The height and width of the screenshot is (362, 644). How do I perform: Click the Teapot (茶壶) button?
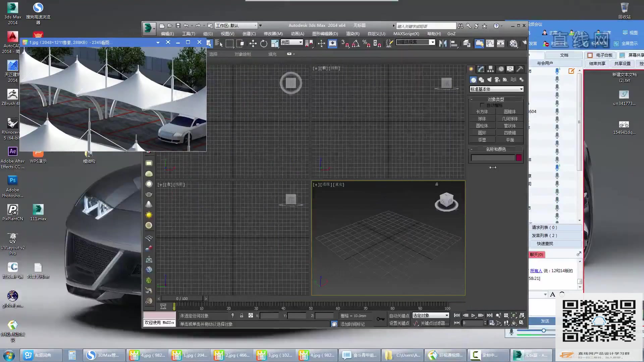(482, 140)
